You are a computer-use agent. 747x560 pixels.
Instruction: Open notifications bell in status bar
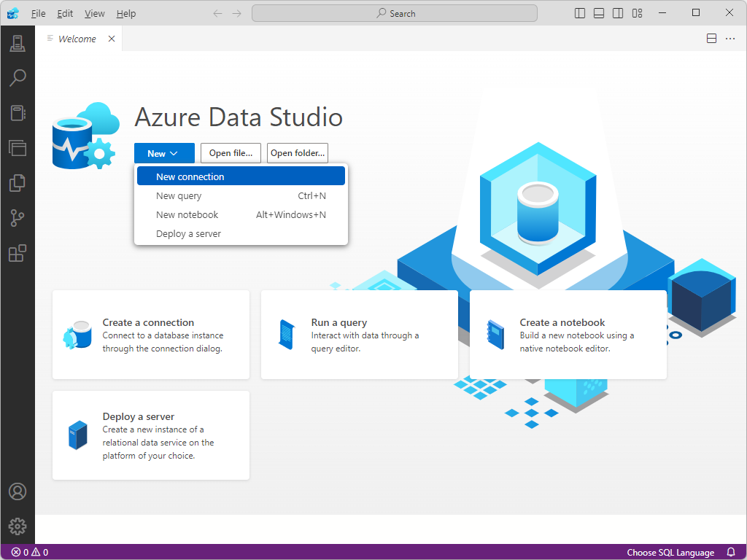tap(731, 553)
